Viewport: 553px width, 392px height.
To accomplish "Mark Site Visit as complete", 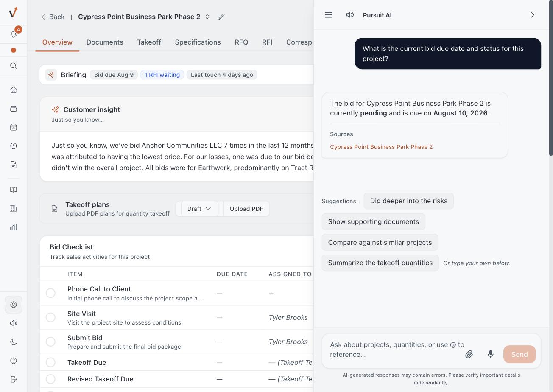I will coord(50,317).
